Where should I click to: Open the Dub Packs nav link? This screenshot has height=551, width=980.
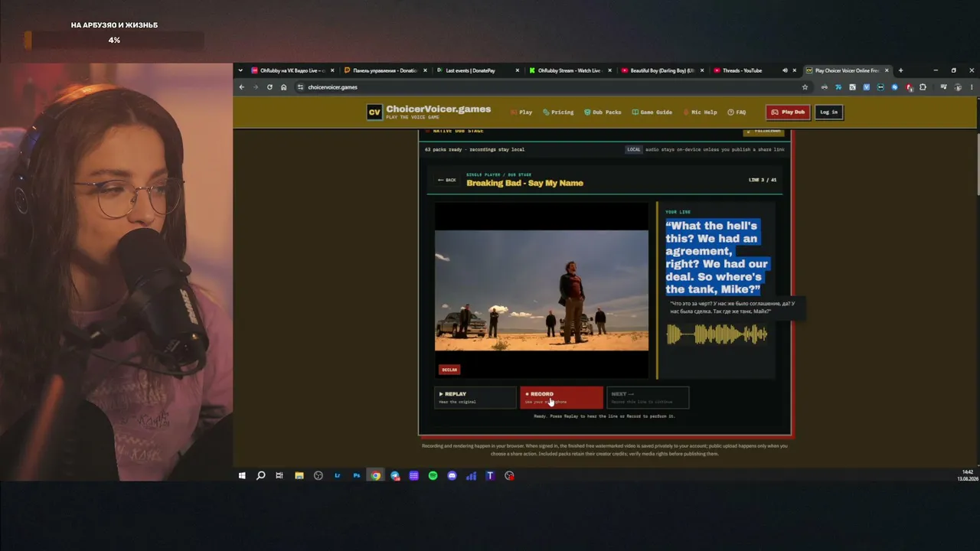pyautogui.click(x=603, y=112)
